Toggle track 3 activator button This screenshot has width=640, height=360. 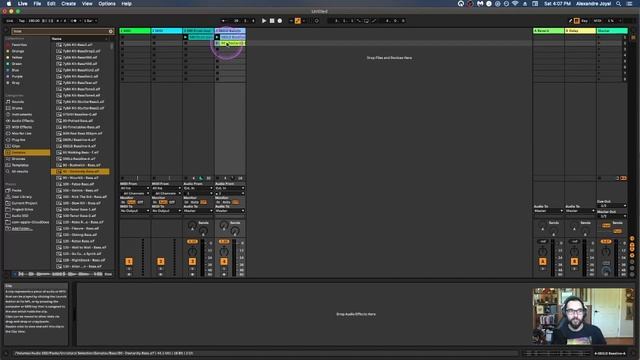click(x=192, y=261)
